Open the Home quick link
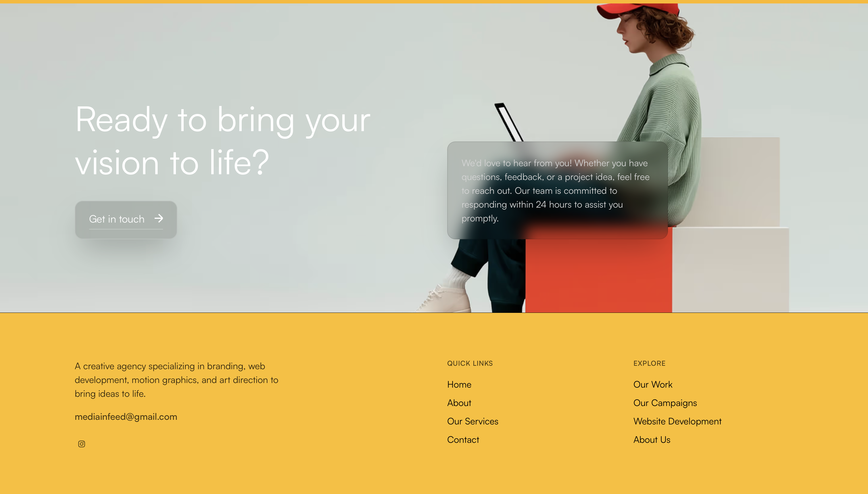This screenshot has height=494, width=868. [459, 384]
